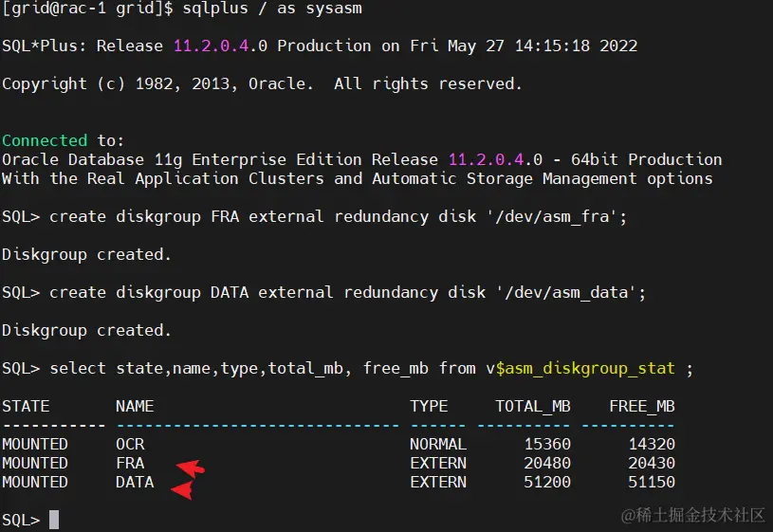Viewport: 773px width, 532px height.
Task: Click 'Oracle Database 11g Enterprise Edition' text
Action: click(x=182, y=159)
